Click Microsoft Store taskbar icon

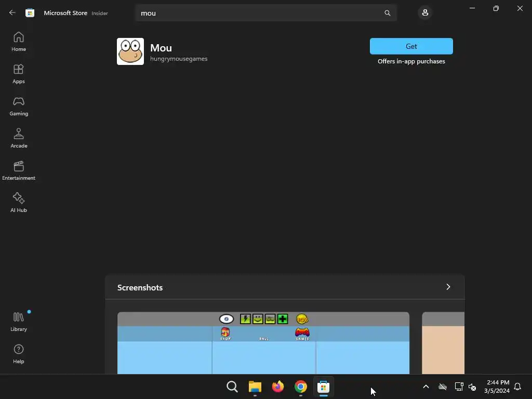pos(323,387)
